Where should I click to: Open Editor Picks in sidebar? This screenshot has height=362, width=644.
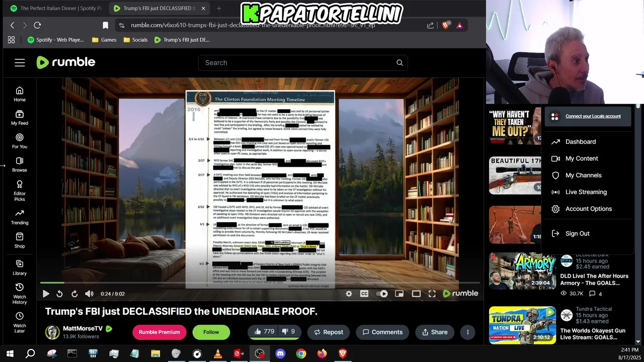coord(20,191)
